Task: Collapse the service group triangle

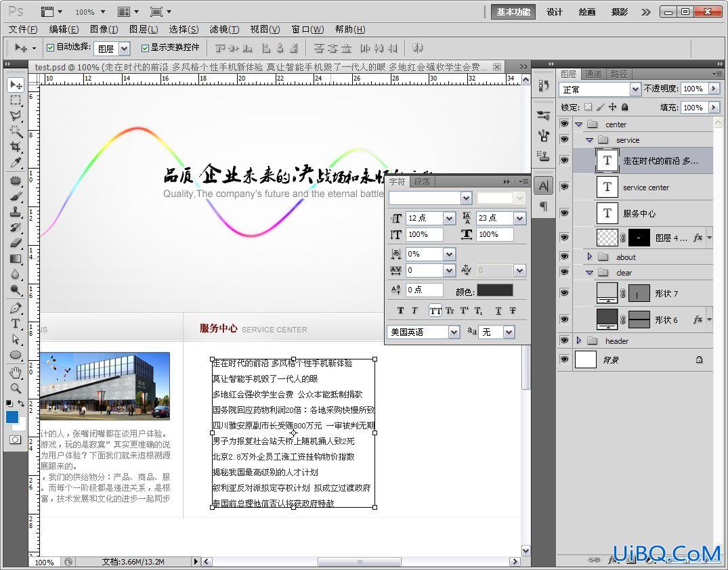Action: tap(590, 139)
